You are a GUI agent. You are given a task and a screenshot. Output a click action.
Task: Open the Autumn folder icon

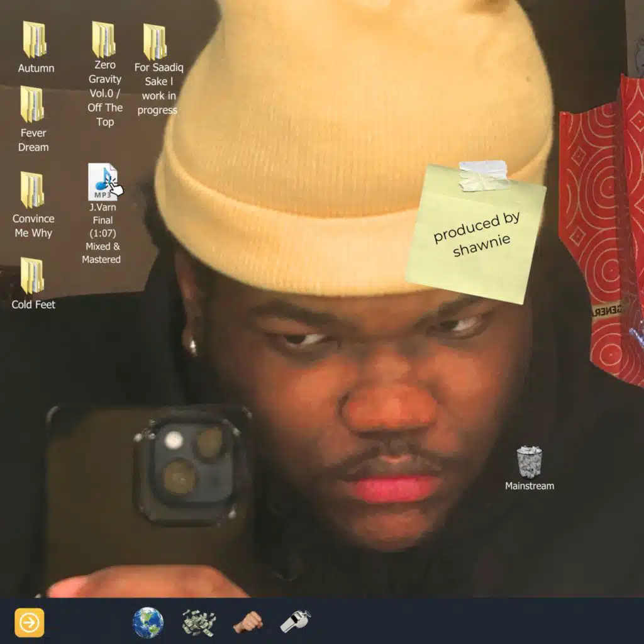[34, 40]
